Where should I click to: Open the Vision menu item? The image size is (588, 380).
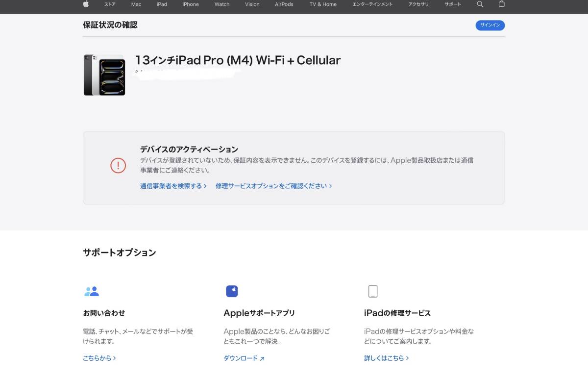pyautogui.click(x=252, y=4)
